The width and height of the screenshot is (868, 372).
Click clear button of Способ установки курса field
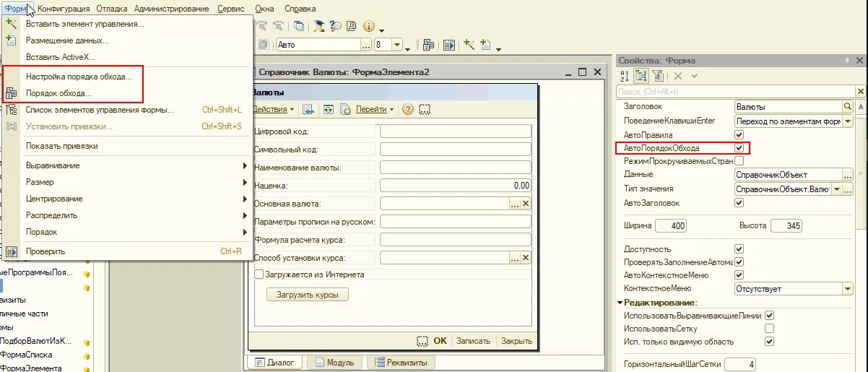(526, 258)
